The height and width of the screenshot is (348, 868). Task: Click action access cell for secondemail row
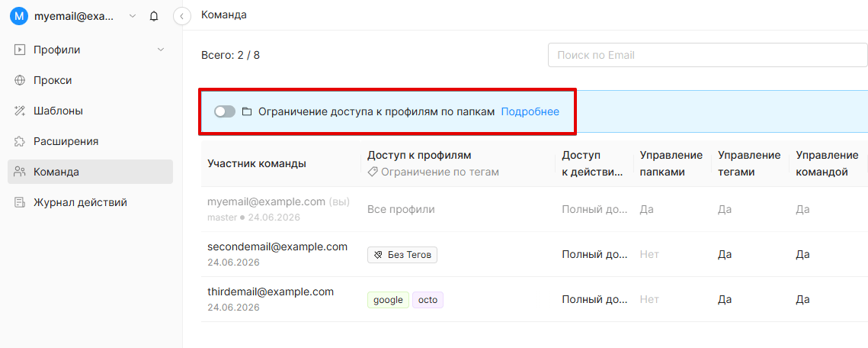coord(595,254)
